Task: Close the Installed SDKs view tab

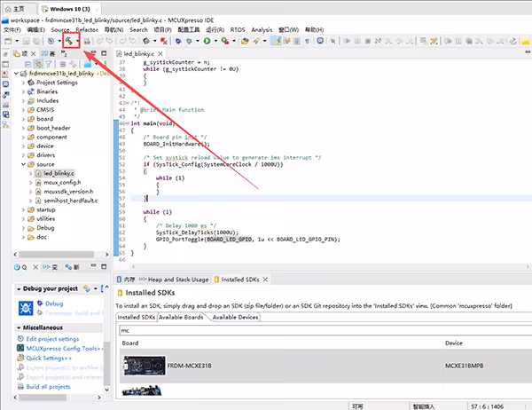Action: pos(265,280)
